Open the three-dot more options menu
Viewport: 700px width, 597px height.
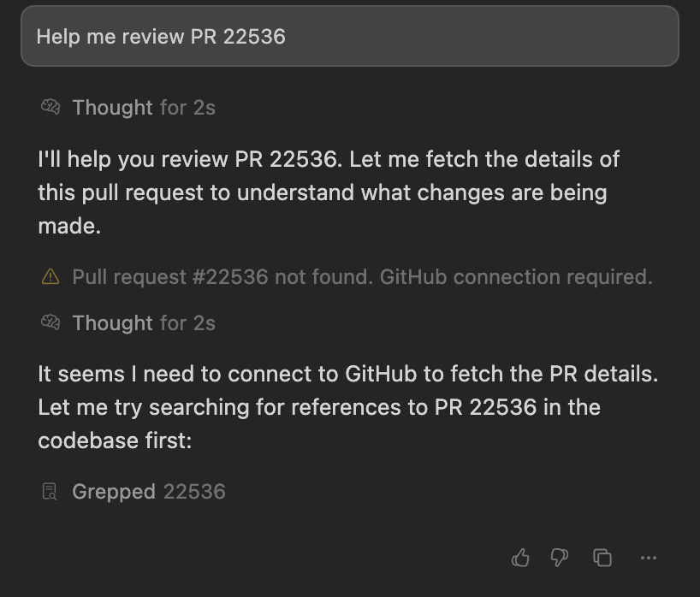point(648,558)
